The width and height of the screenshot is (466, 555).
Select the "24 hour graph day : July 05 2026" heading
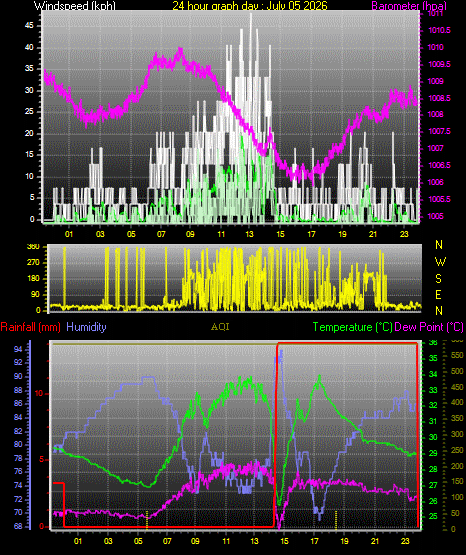pos(250,5)
